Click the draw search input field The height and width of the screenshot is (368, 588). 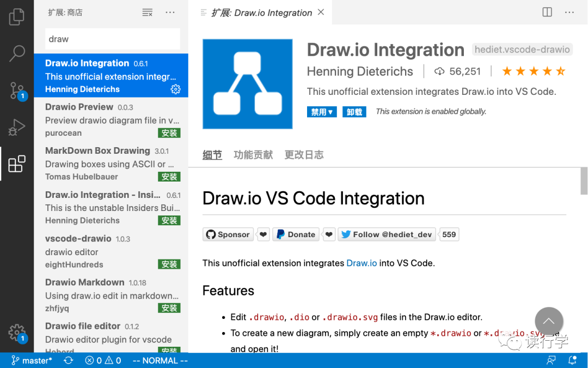[113, 39]
